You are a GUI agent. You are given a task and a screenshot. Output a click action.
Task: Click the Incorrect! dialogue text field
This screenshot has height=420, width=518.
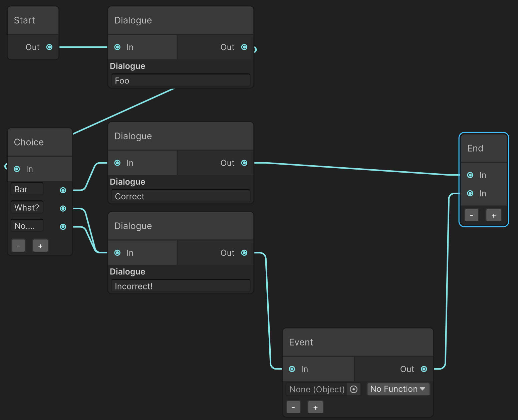[x=181, y=286]
